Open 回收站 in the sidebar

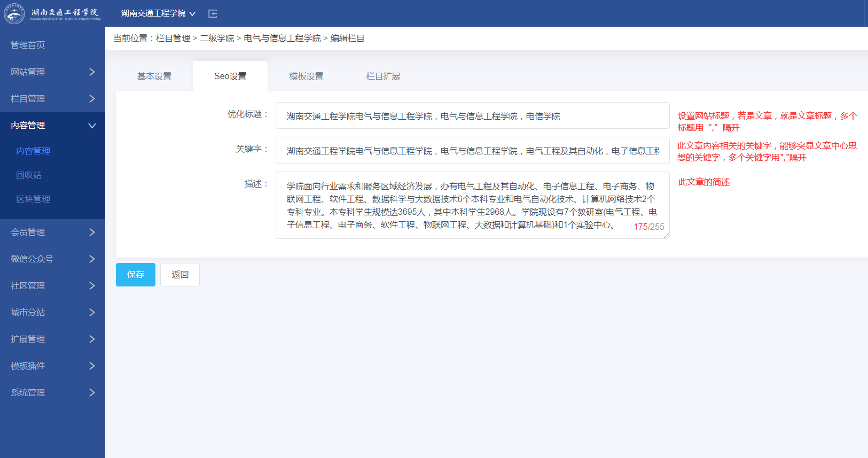tap(29, 175)
